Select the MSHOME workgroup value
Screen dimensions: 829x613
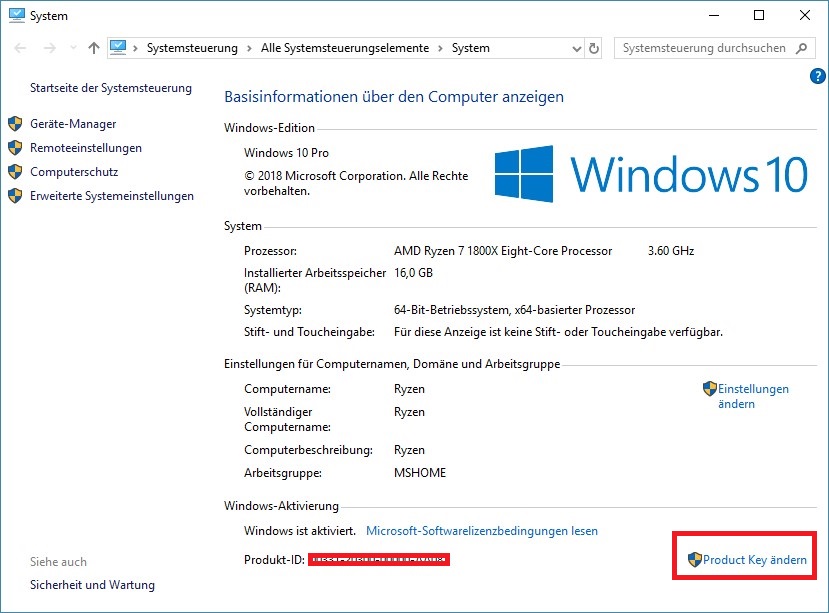420,473
